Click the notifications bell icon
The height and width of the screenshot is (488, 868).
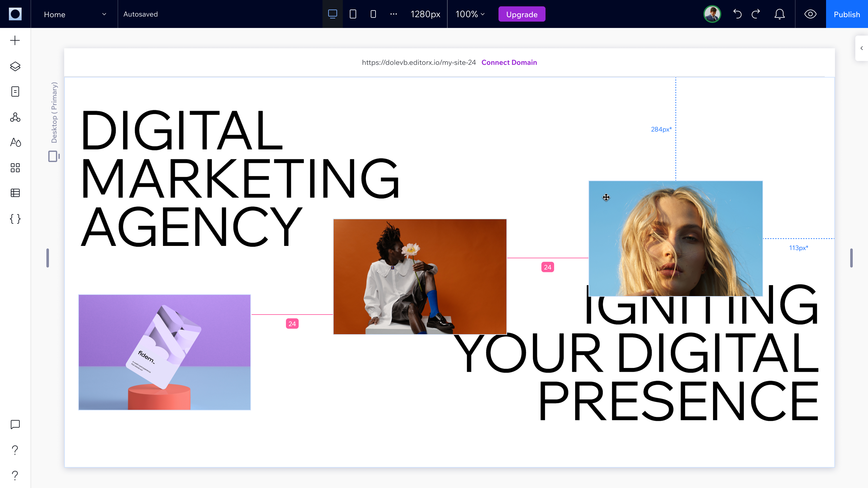coord(779,14)
